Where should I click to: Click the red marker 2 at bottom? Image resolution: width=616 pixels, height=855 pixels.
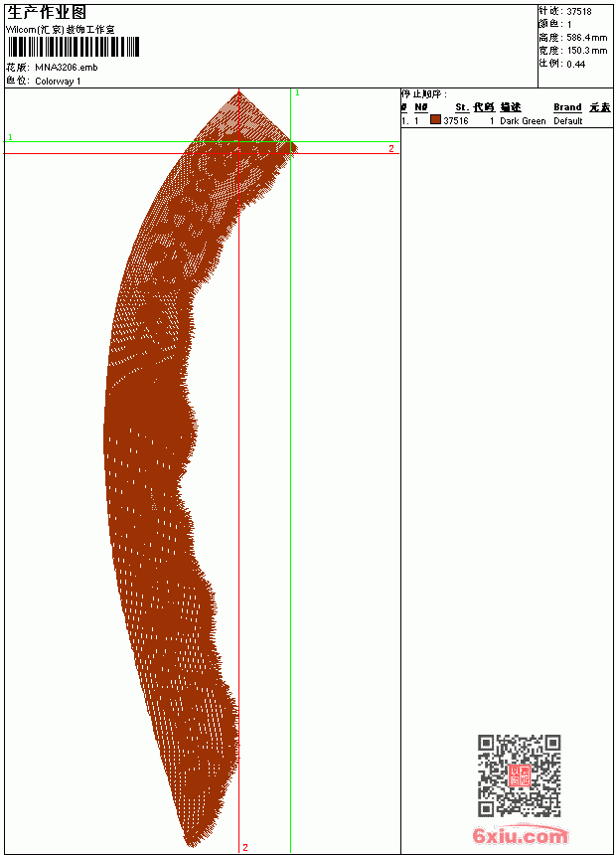(245, 847)
